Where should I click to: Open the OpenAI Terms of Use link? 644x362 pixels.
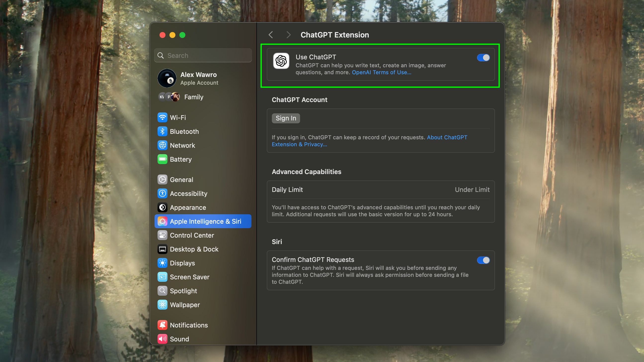tap(381, 72)
